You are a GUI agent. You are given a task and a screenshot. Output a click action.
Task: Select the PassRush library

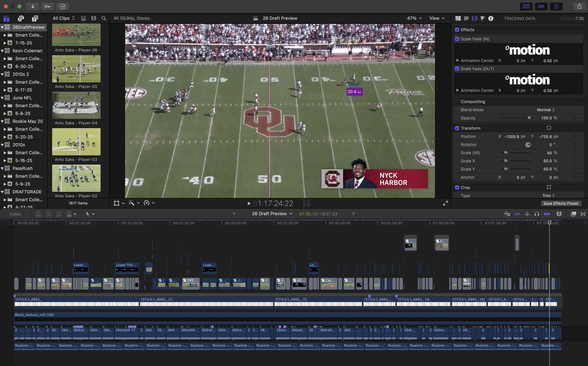(x=24, y=168)
